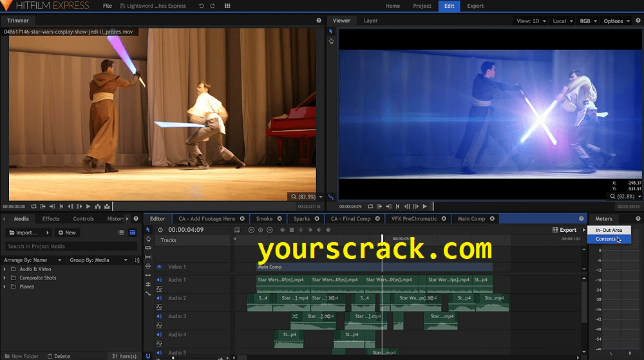This screenshot has width=644, height=360.
Task: Open the Sparks timeline tab
Action: coord(301,219)
